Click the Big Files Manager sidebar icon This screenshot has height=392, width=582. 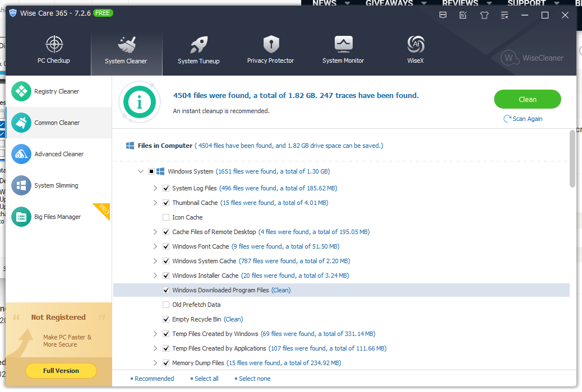point(21,217)
